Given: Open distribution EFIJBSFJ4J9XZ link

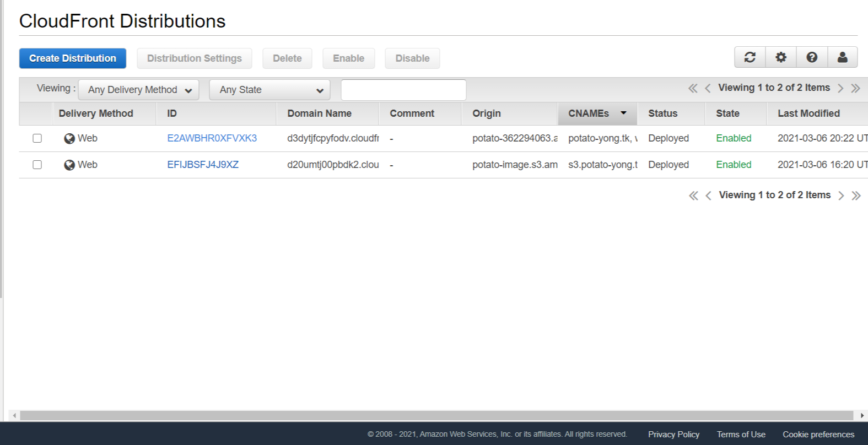Looking at the screenshot, I should (x=203, y=165).
